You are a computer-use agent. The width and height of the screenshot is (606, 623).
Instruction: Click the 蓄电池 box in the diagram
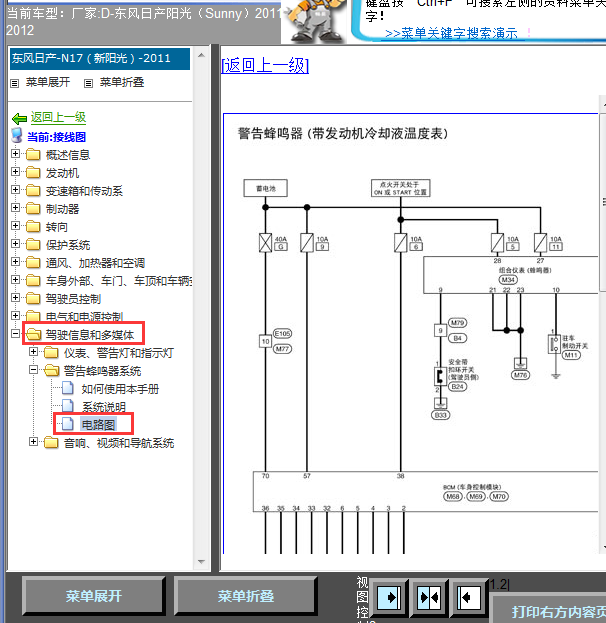(x=265, y=188)
